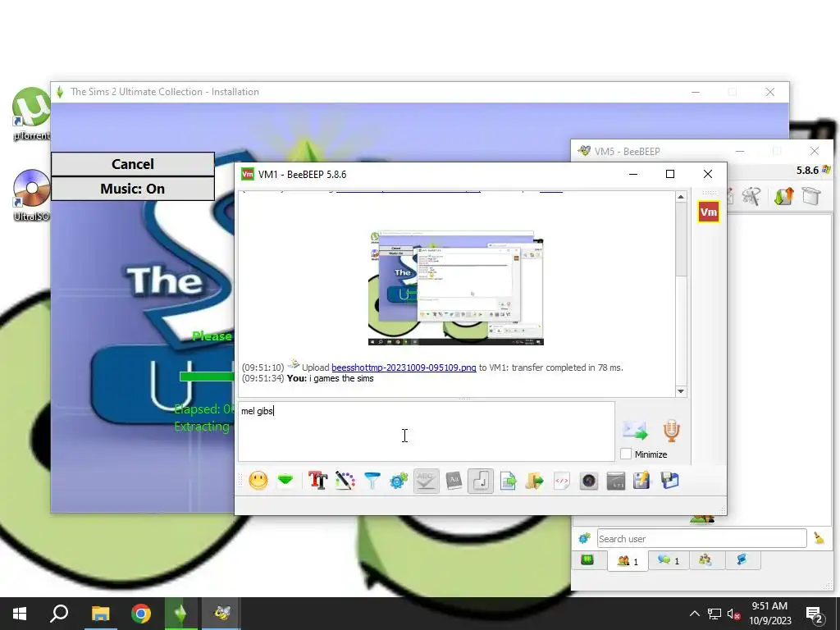
Task: Toggle the word completer book icon
Action: [454, 481]
